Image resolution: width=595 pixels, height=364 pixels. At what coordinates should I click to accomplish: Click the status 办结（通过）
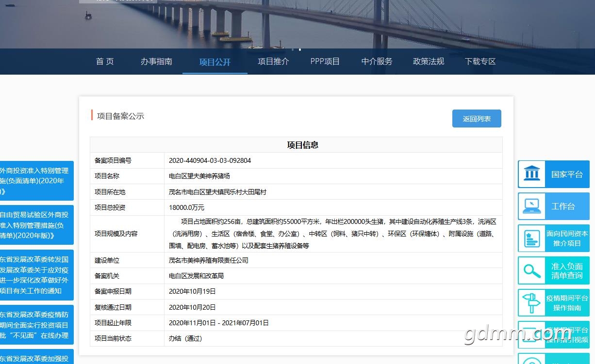pos(185,338)
